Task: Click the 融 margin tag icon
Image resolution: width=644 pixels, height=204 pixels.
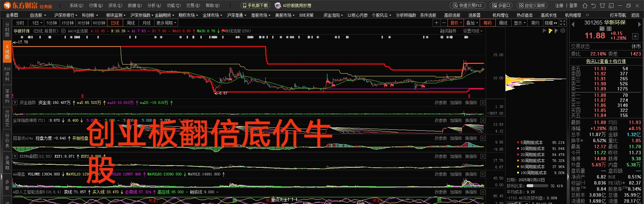Action: click(602, 29)
